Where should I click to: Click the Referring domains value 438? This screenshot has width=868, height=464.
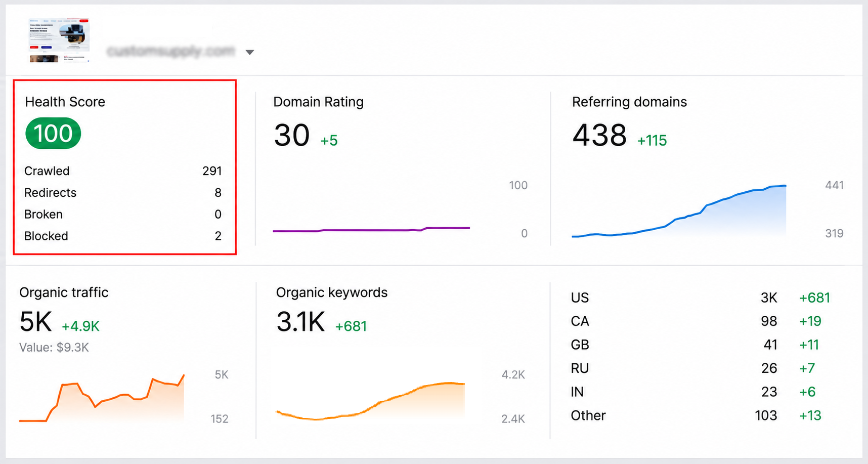point(599,135)
